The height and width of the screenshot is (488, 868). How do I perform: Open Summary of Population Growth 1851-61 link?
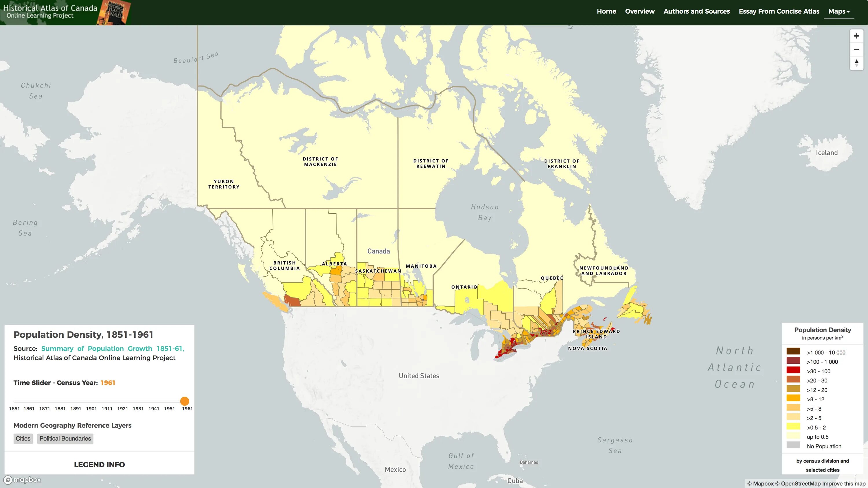[x=113, y=349]
